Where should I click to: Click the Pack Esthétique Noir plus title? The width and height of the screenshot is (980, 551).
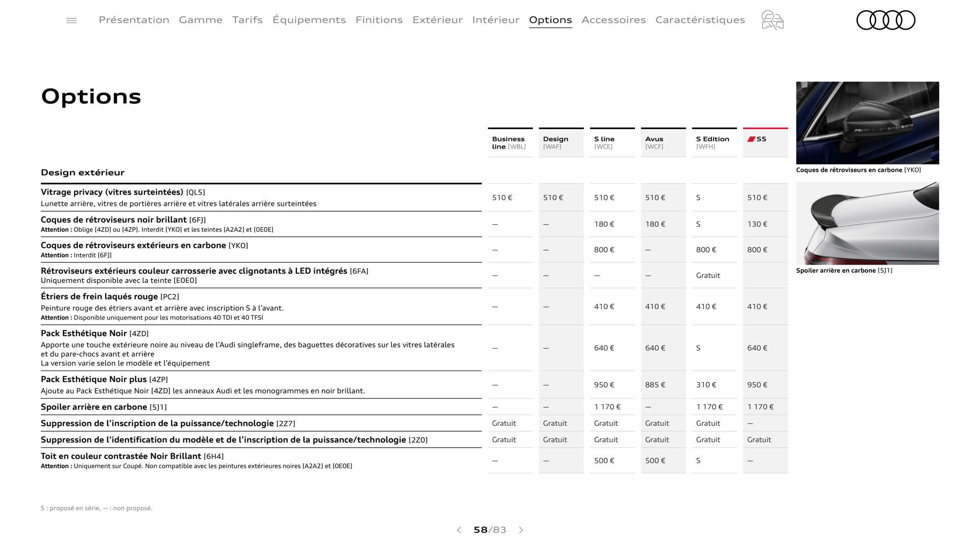tap(104, 379)
